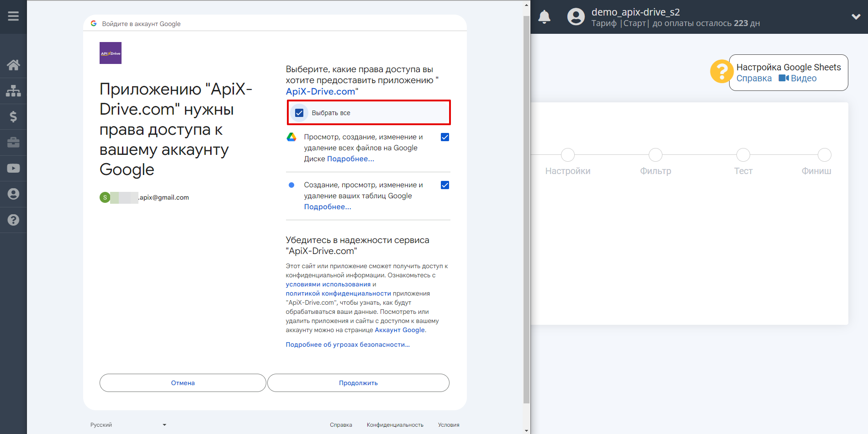Open the connections sitemap icon
This screenshot has height=434, width=868.
(x=13, y=91)
